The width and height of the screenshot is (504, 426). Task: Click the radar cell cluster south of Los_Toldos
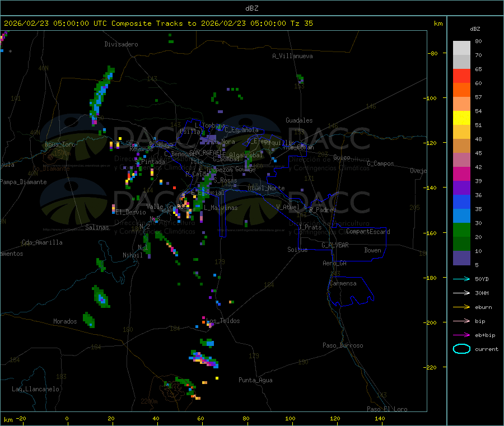coord(205,359)
